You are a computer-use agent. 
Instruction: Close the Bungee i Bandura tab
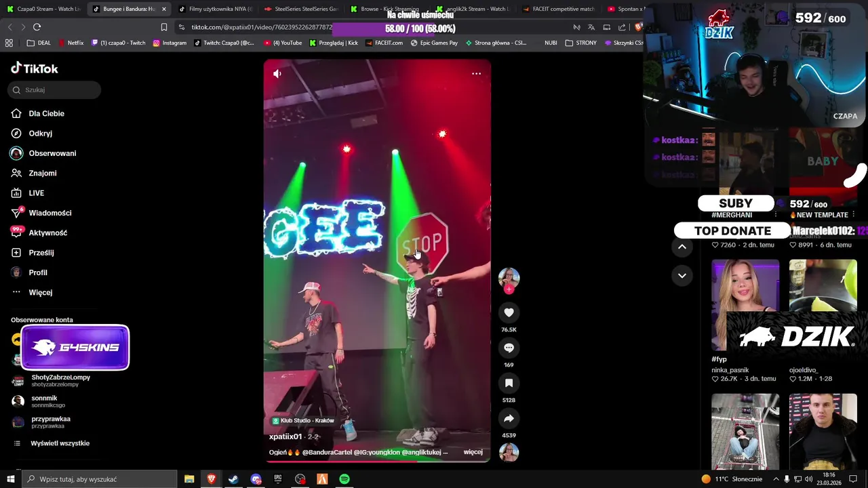[163, 9]
